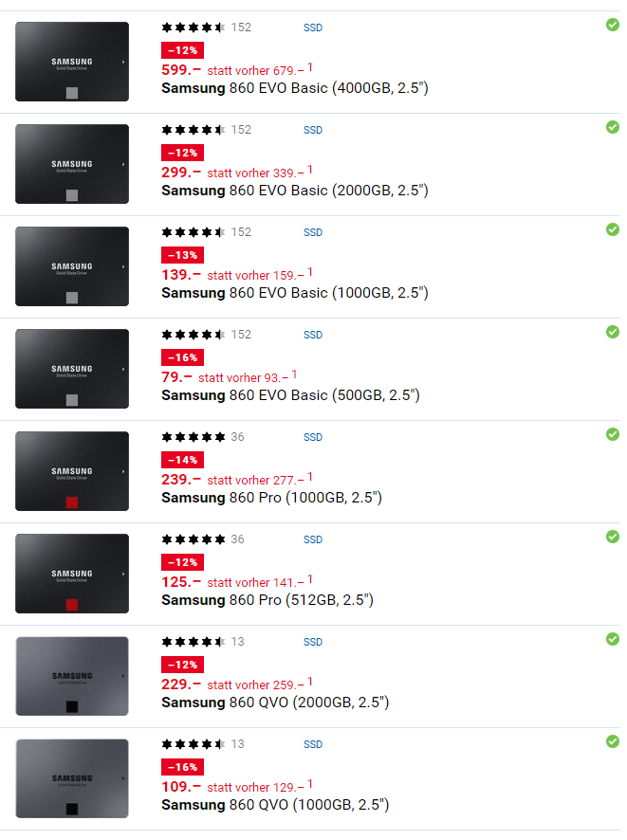Click 860 QVO 1000GB grey drive image
This screenshot has width=627, height=840.
(x=72, y=778)
